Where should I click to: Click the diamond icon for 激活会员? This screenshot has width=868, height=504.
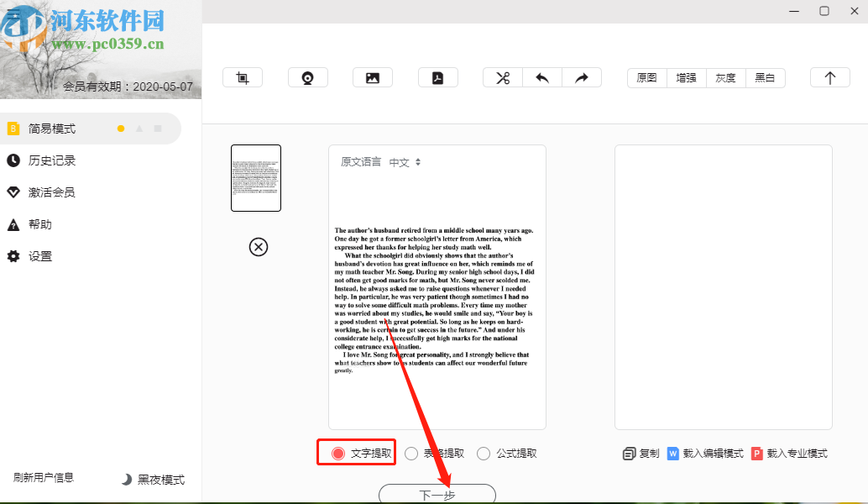point(13,192)
